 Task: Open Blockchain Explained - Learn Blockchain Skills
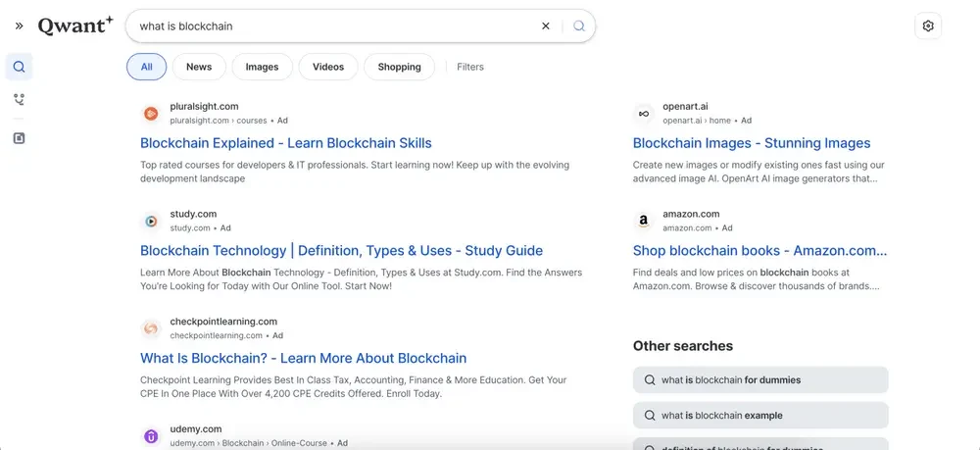coord(285,143)
